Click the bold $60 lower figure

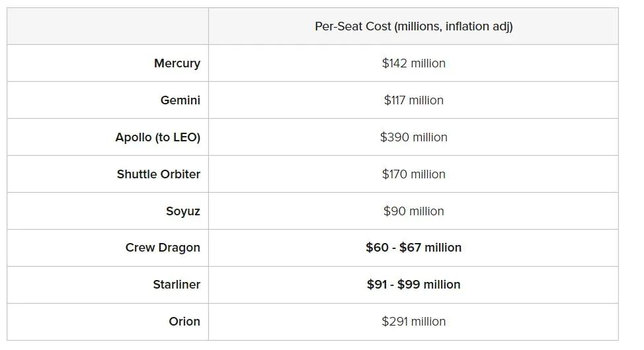pyautogui.click(x=378, y=248)
